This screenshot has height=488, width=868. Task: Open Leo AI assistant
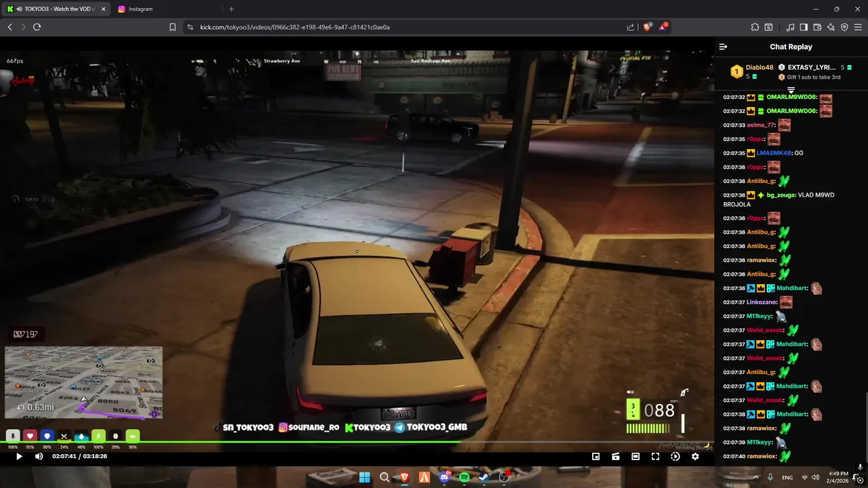click(x=831, y=27)
